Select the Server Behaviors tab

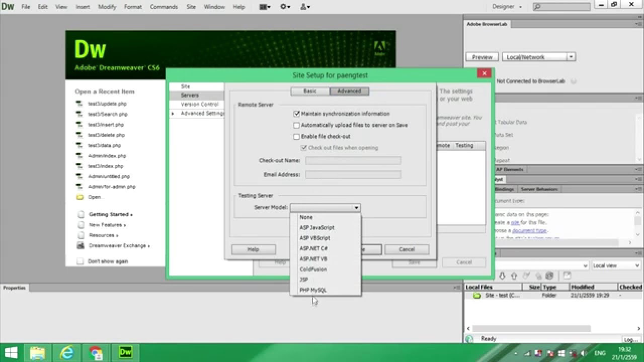pyautogui.click(x=539, y=189)
